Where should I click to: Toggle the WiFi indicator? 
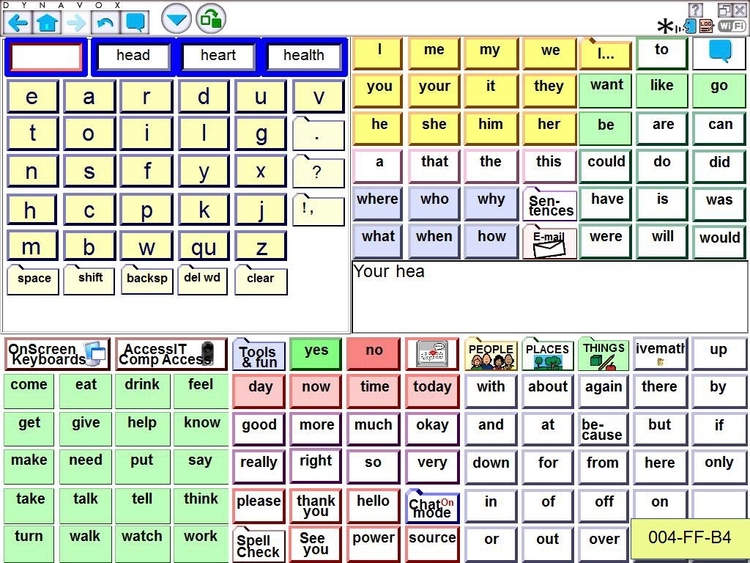[731, 26]
